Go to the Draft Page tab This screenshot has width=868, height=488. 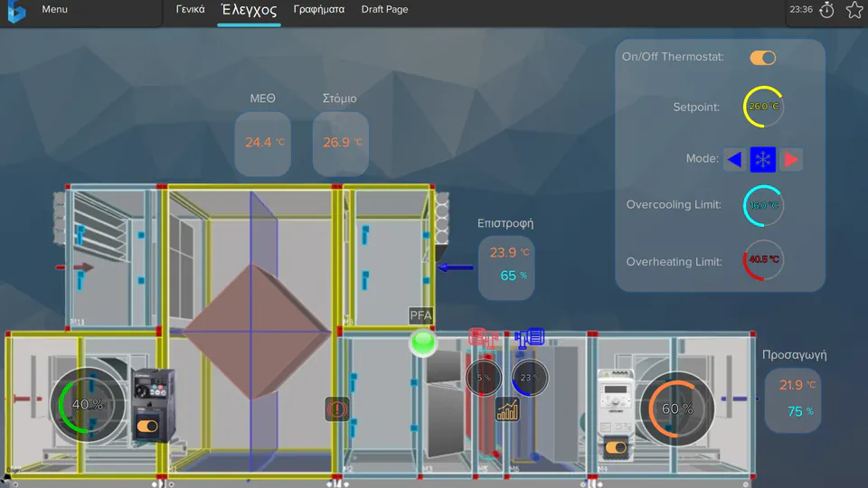(x=385, y=9)
